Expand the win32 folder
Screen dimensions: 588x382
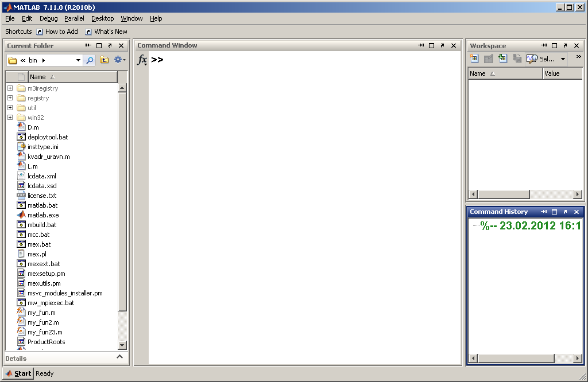[10, 118]
